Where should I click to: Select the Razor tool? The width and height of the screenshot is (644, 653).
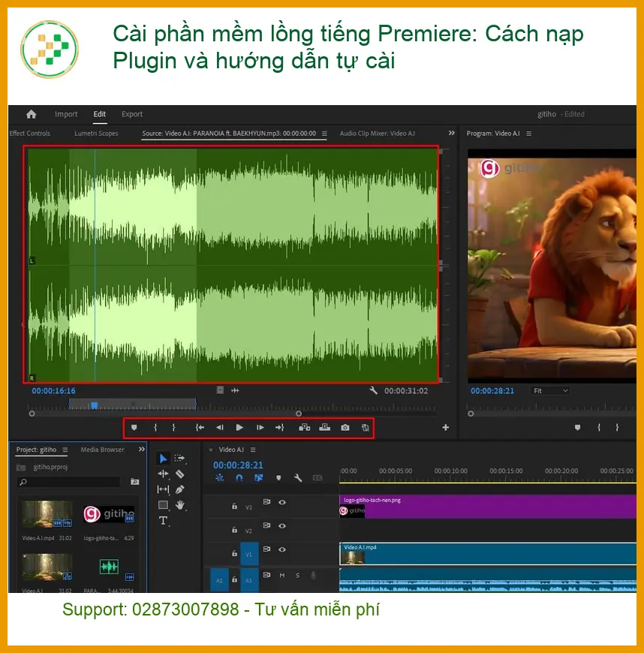click(x=180, y=474)
